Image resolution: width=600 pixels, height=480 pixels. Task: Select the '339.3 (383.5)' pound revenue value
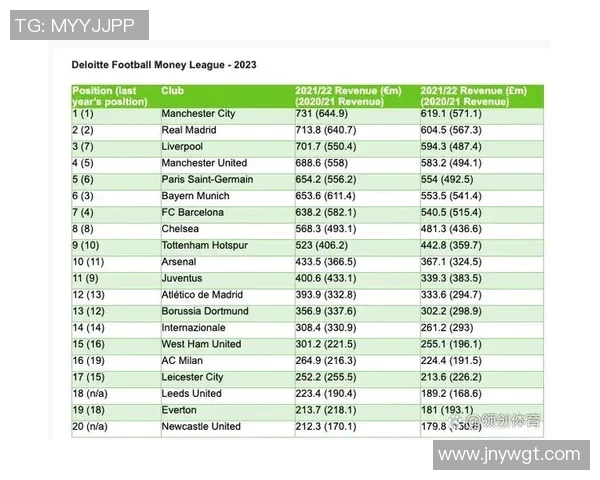click(x=451, y=278)
